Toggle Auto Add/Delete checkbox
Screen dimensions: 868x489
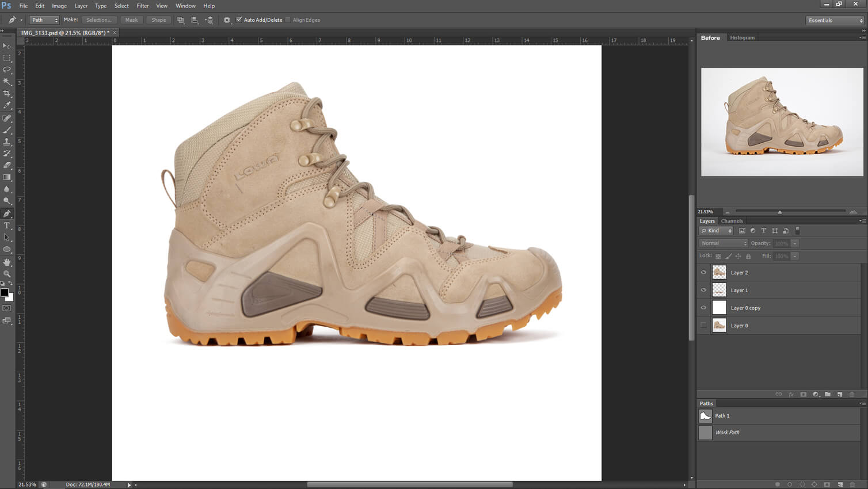[x=239, y=20]
